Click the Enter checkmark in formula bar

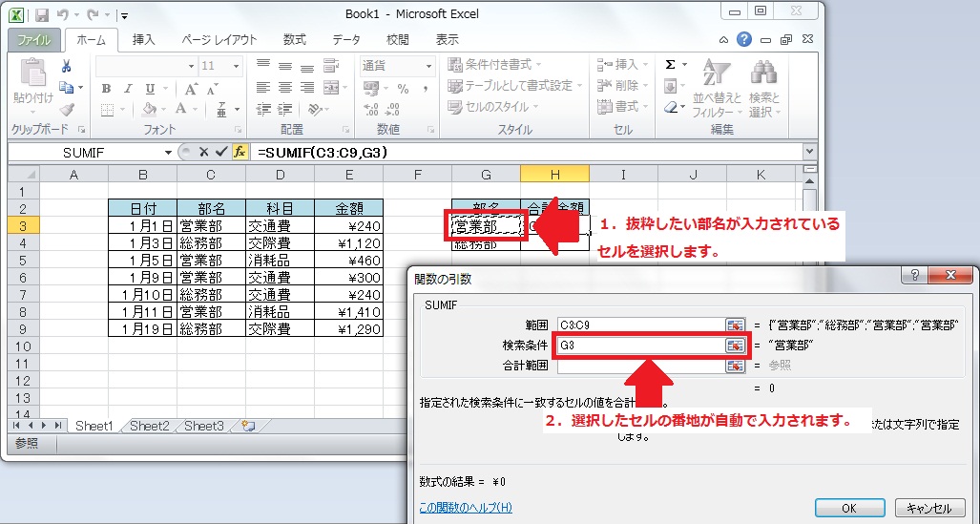click(x=220, y=152)
